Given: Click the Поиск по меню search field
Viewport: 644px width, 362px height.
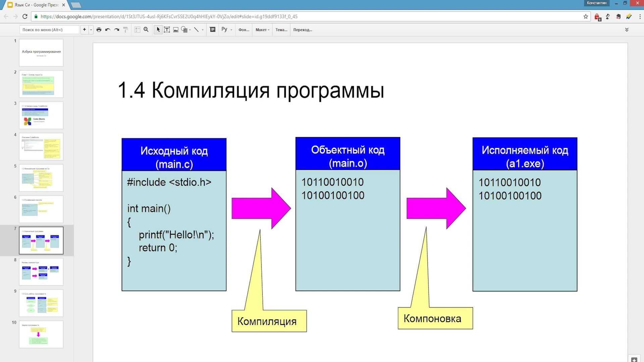Looking at the screenshot, I should pyautogui.click(x=49, y=29).
